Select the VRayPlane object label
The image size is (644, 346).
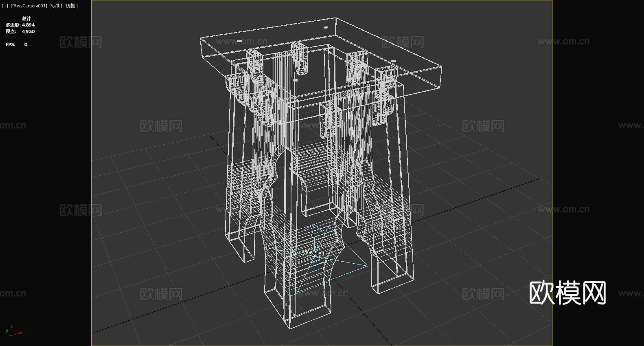pos(314,253)
